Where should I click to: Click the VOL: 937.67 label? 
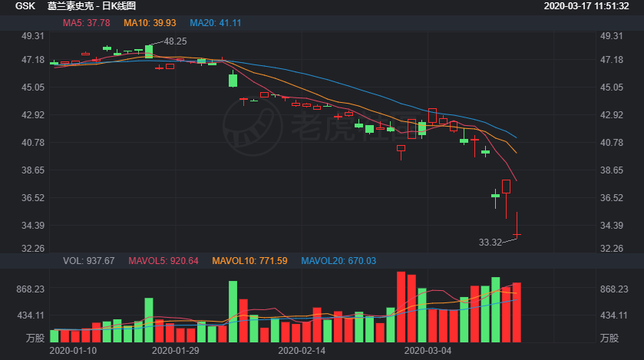89,261
